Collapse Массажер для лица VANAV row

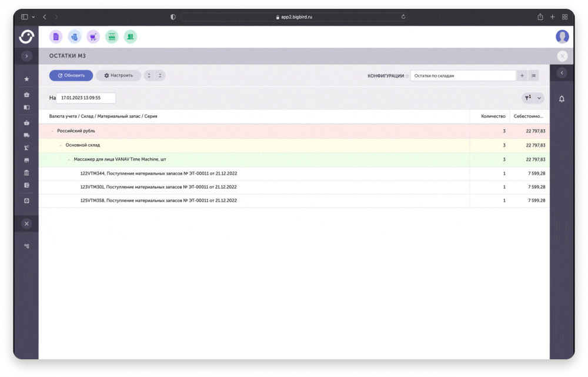[x=68, y=159]
